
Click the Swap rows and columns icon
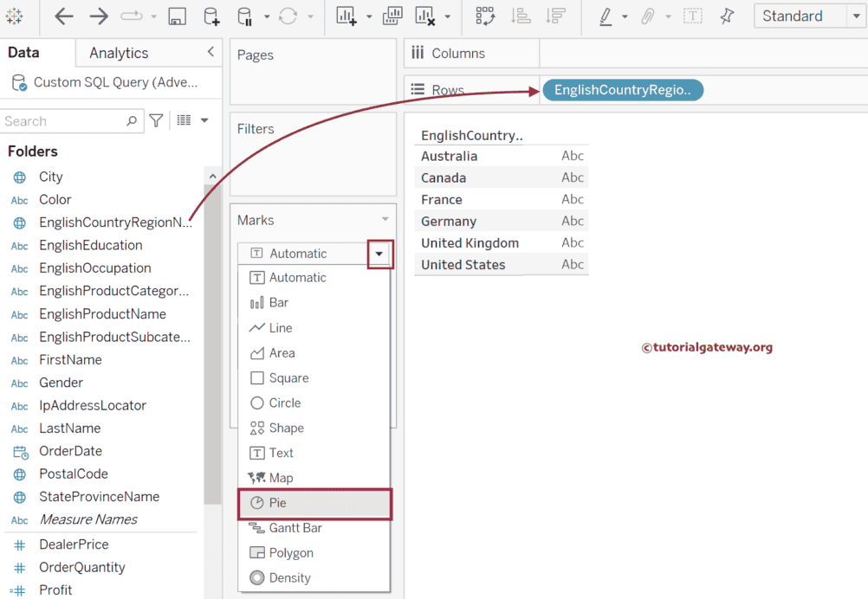coord(485,16)
